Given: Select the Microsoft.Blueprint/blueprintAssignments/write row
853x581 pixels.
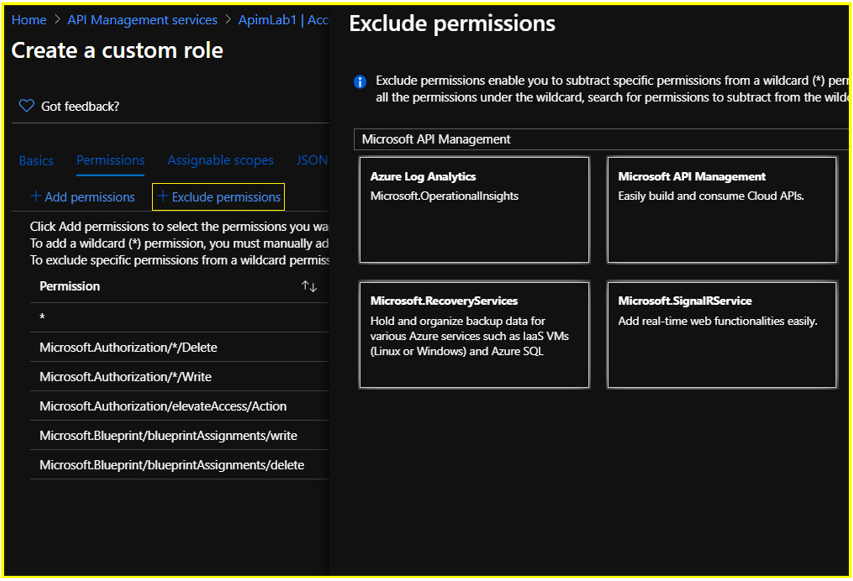Looking at the screenshot, I should (180, 435).
